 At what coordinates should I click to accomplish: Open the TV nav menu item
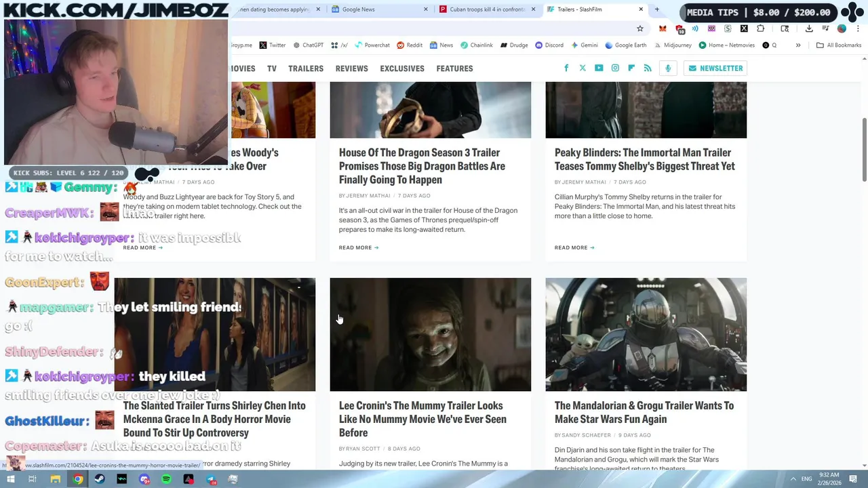pos(272,68)
